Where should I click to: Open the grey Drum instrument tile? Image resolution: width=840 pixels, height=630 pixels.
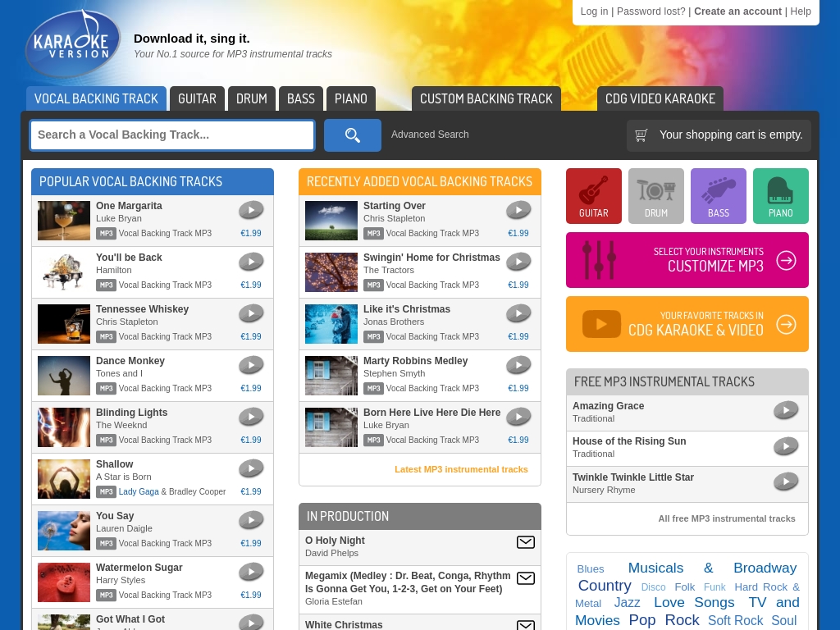tap(655, 196)
